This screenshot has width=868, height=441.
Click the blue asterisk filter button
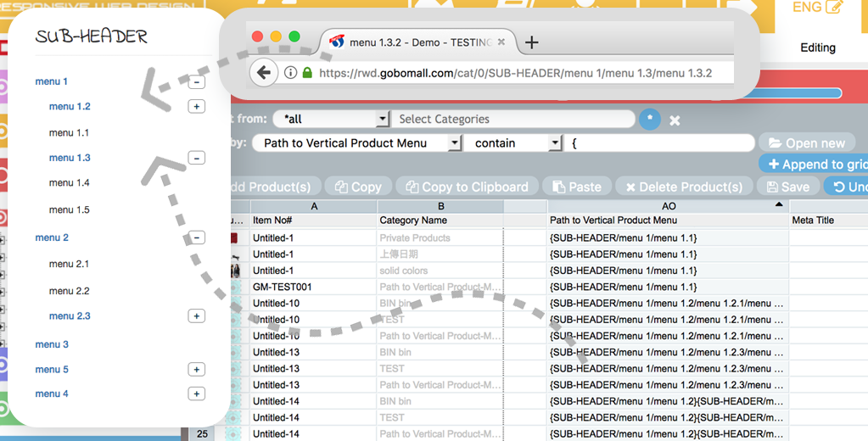point(650,120)
